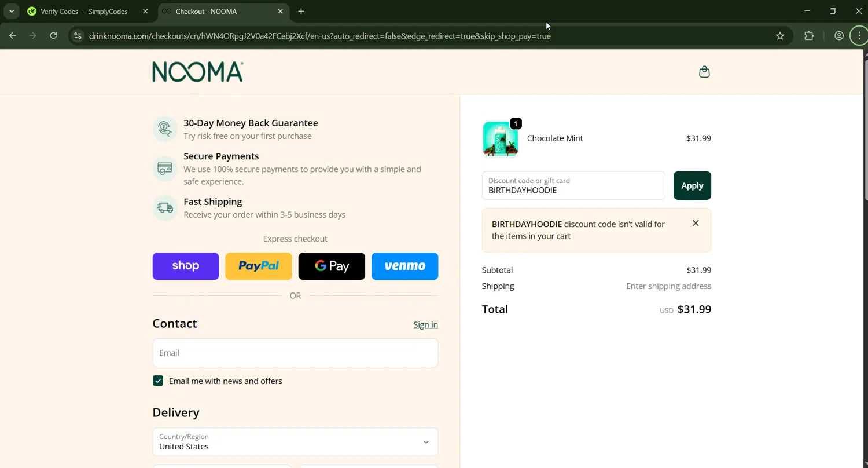Screen dimensions: 868x468
Task: Click the Express checkout label
Action: [x=295, y=239]
